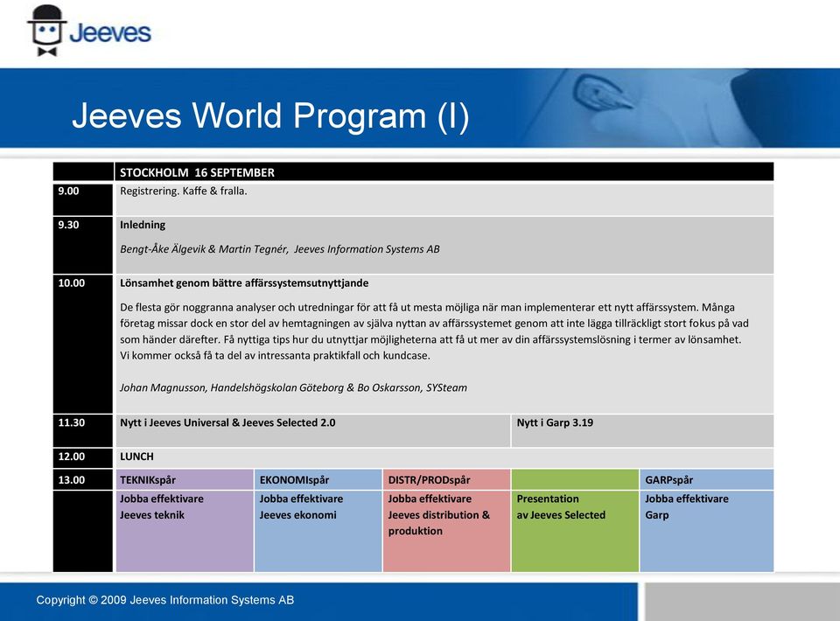
Task: Click the Jeeves wordmark beside the logo
Action: click(110, 32)
